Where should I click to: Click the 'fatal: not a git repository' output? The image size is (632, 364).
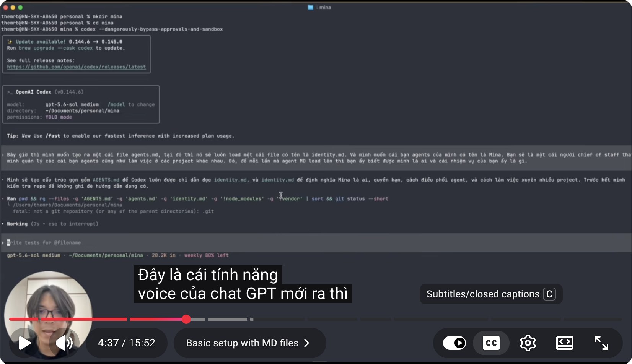click(x=113, y=211)
